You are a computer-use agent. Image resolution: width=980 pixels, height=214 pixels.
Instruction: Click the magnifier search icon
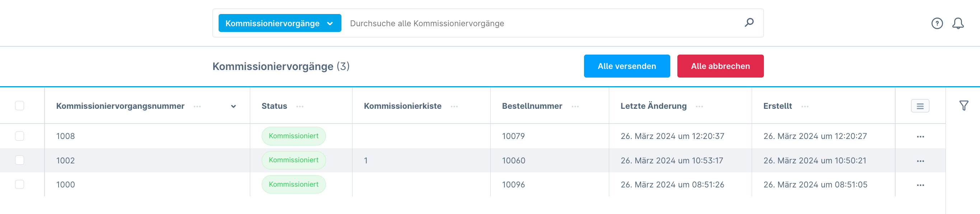point(749,23)
